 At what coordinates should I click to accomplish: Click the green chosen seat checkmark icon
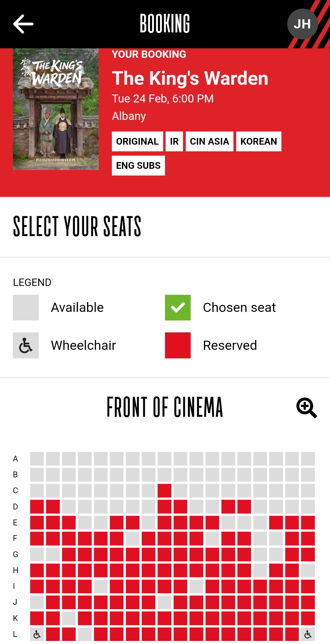coord(178,308)
